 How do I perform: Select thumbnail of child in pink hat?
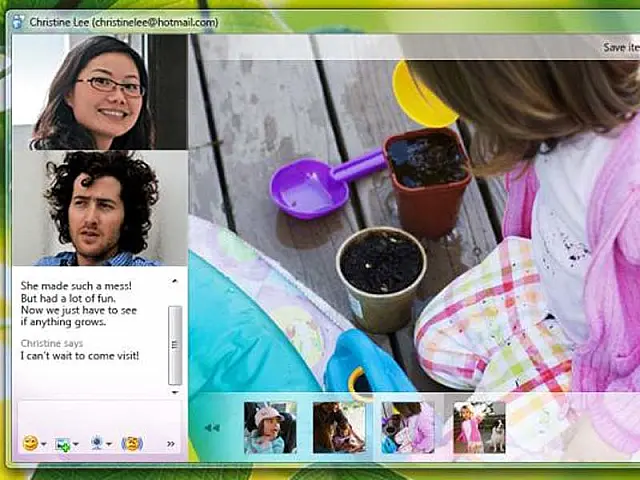(x=270, y=427)
